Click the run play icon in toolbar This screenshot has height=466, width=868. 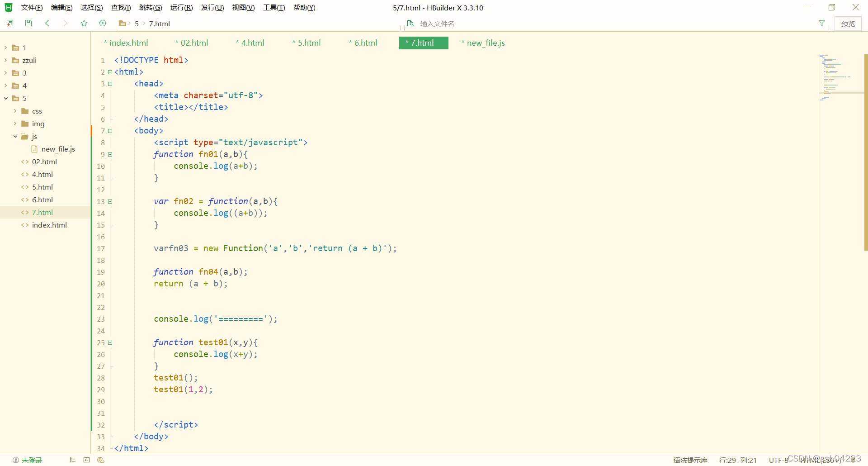pos(103,23)
